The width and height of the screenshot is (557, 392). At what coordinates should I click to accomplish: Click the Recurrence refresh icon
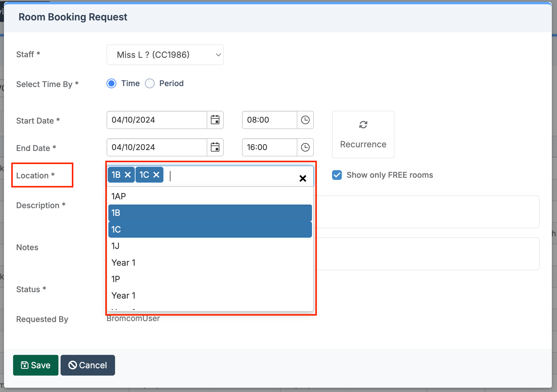(363, 125)
